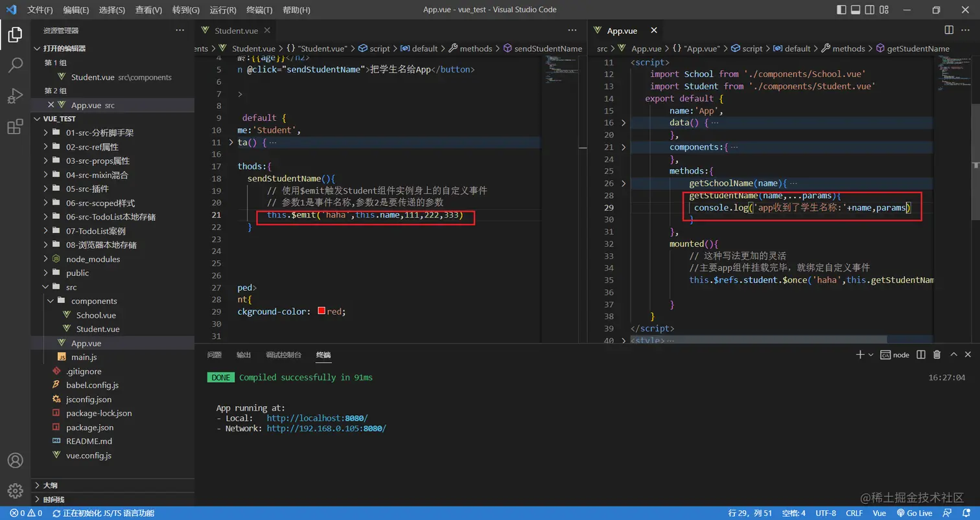Change the CRLF end of line setting
Screen dimensions: 980x520
(854, 513)
